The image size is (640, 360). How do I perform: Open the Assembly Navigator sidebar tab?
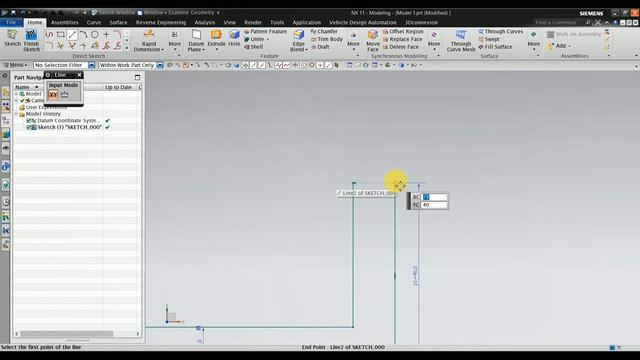click(6, 93)
